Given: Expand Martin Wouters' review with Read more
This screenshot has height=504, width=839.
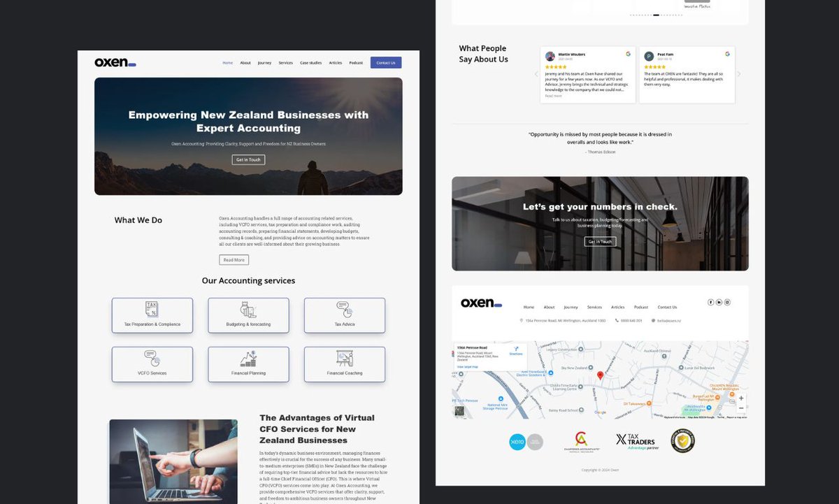Looking at the screenshot, I should point(553,96).
